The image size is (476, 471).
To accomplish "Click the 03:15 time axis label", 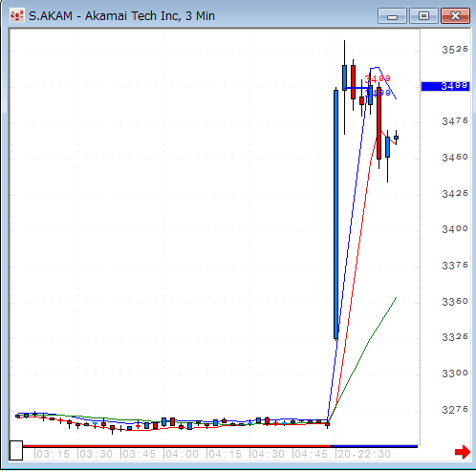I will [53, 454].
